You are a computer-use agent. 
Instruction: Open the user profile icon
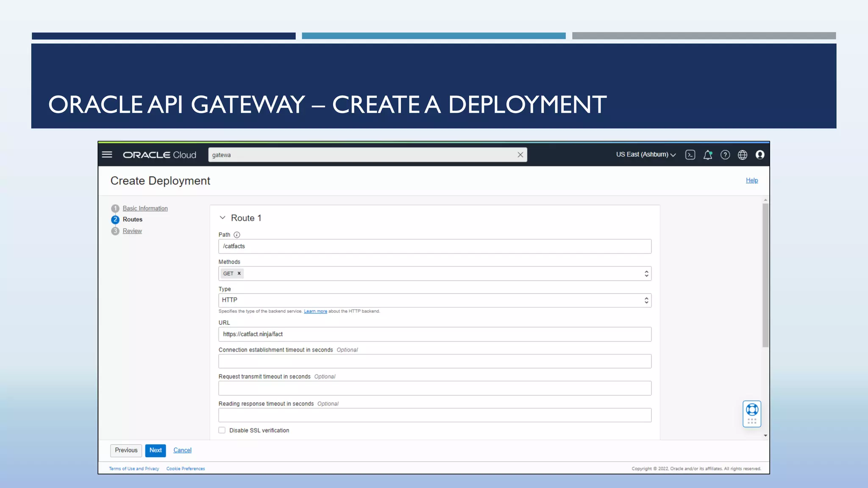[x=760, y=155]
